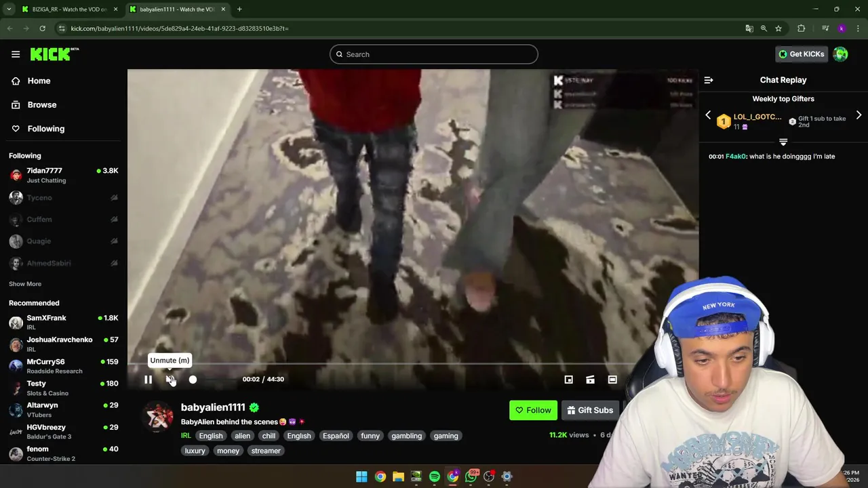Open Cuffem offline channel
The image size is (868, 488).
(x=64, y=219)
